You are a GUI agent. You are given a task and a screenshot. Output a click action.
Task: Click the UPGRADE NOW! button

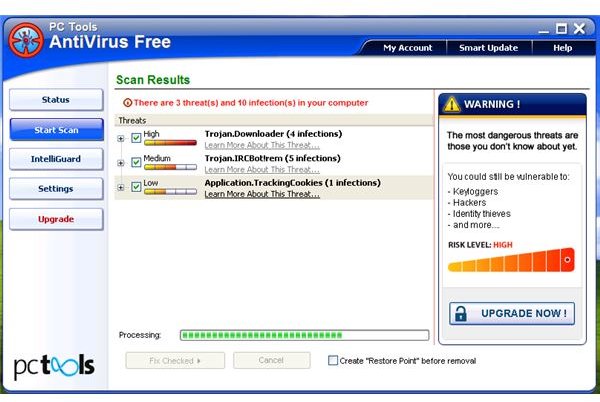(x=512, y=313)
